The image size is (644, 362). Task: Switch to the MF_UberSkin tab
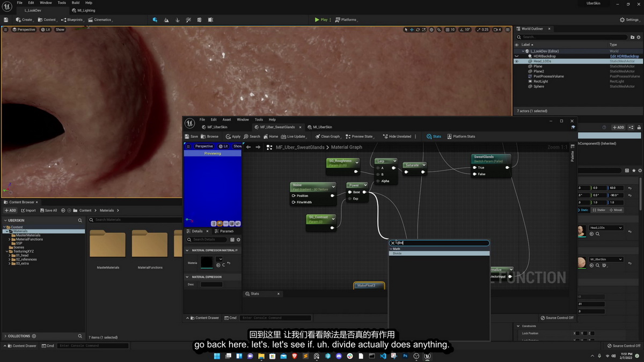(217, 127)
